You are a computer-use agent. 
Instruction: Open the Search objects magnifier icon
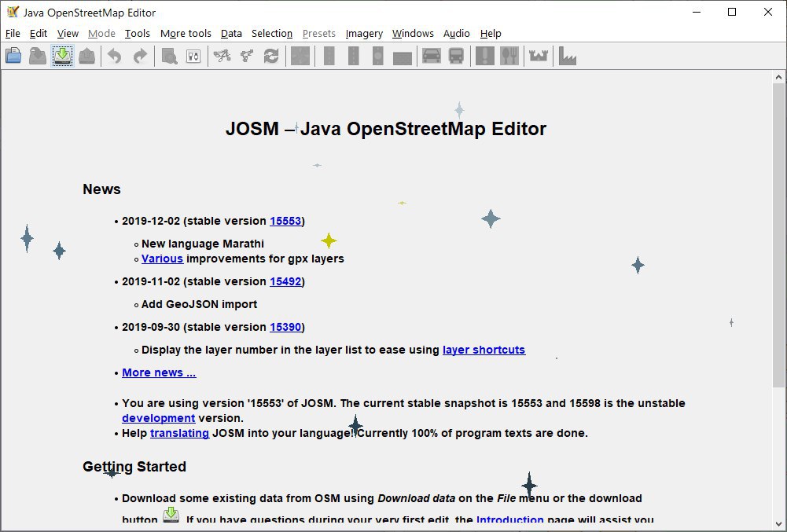(x=168, y=56)
